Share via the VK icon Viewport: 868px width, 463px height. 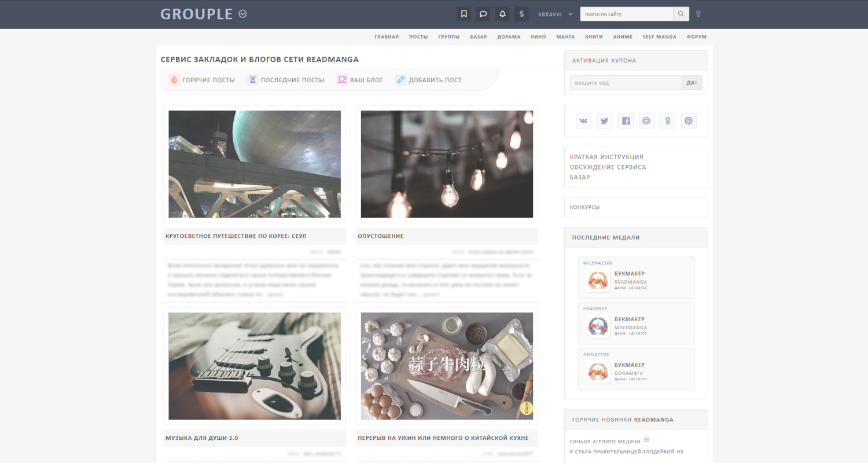(583, 120)
